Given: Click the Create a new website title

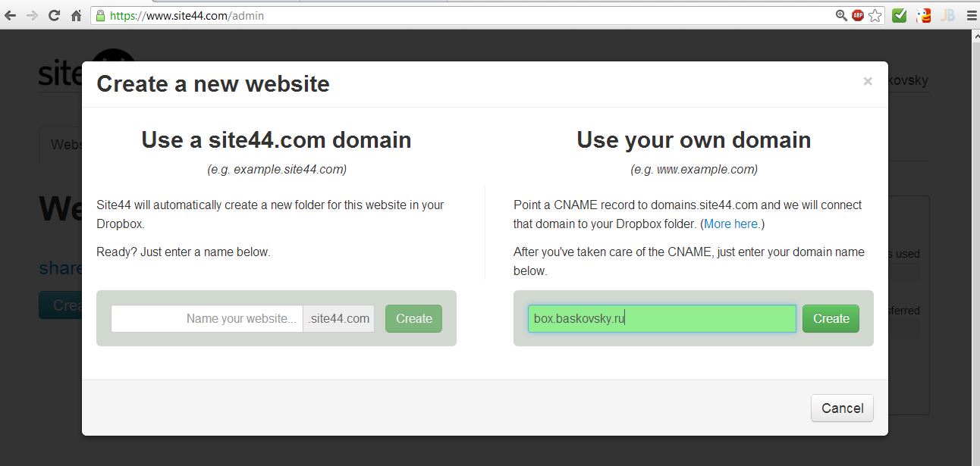Looking at the screenshot, I should tap(213, 83).
